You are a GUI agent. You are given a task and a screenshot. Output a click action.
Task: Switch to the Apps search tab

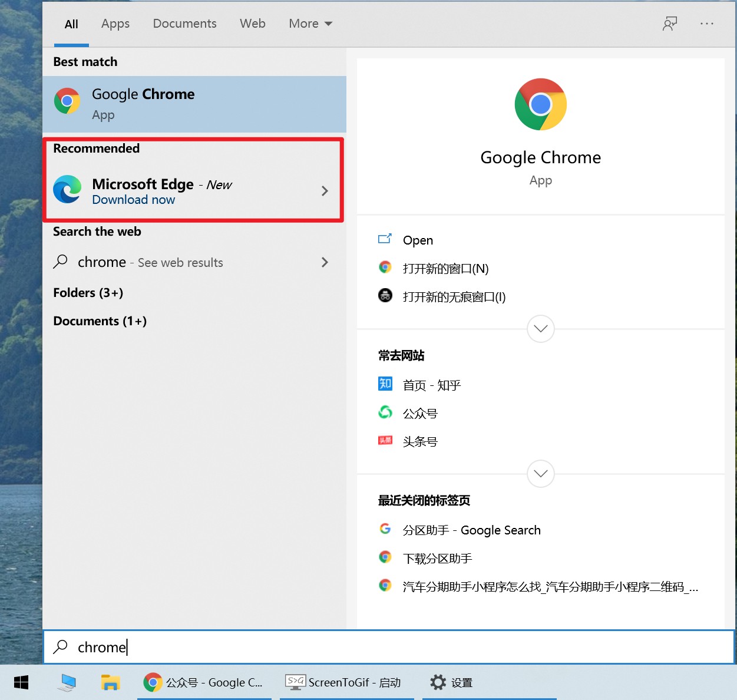coord(115,24)
